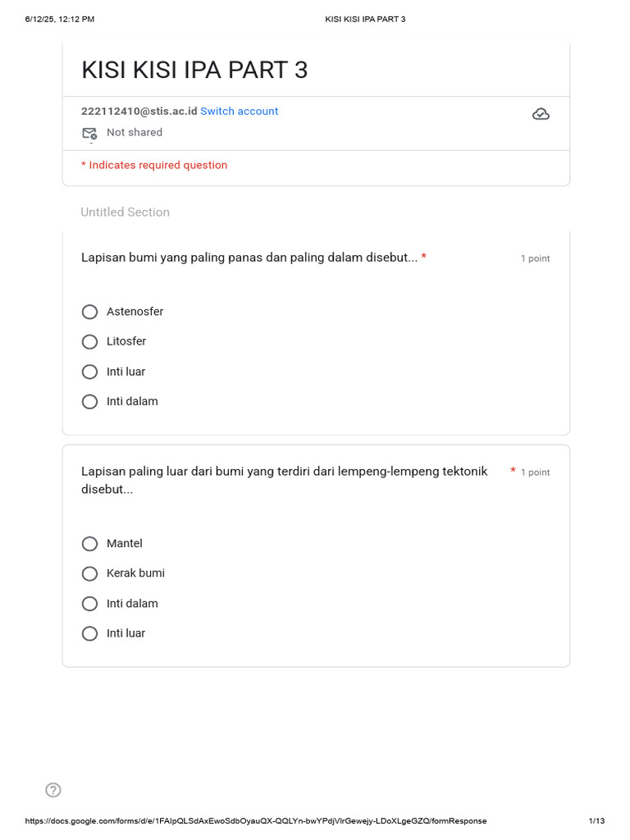Select Inti dalam in second question
The image size is (630, 840).
[x=90, y=604]
